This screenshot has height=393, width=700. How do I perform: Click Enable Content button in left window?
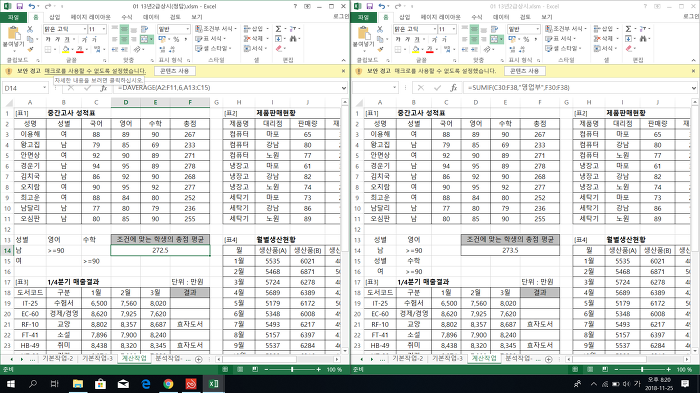(175, 71)
